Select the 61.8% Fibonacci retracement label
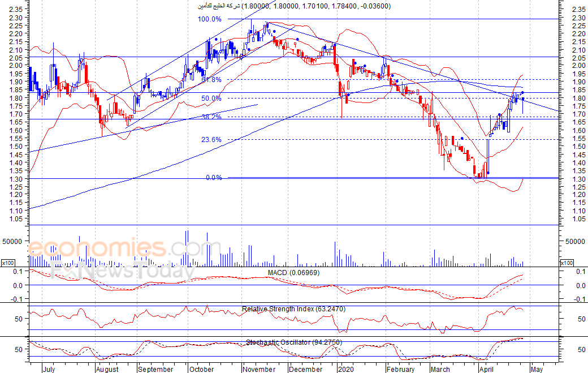The image size is (588, 373). (x=211, y=80)
